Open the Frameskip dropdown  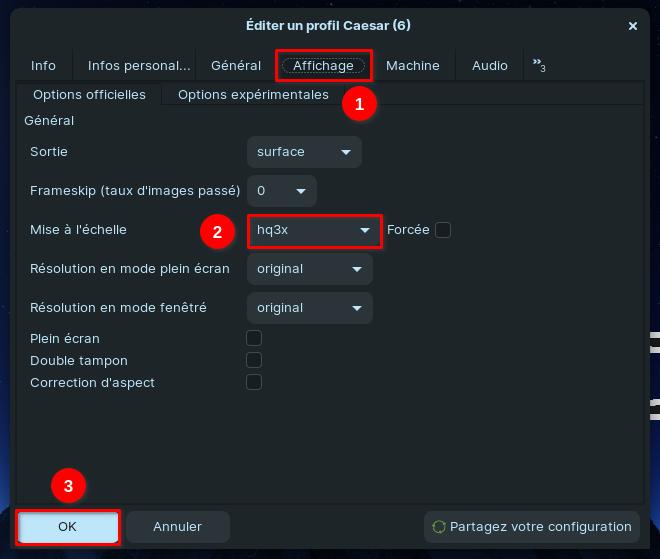(281, 191)
